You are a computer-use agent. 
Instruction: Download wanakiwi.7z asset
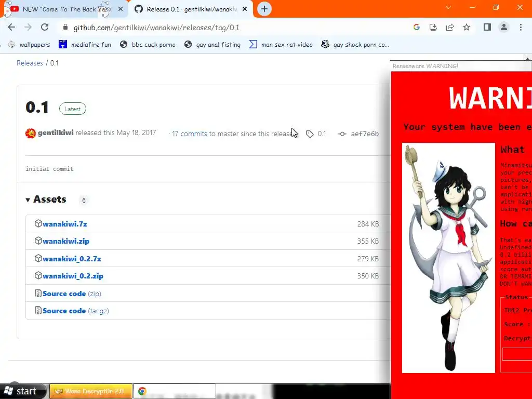point(65,224)
